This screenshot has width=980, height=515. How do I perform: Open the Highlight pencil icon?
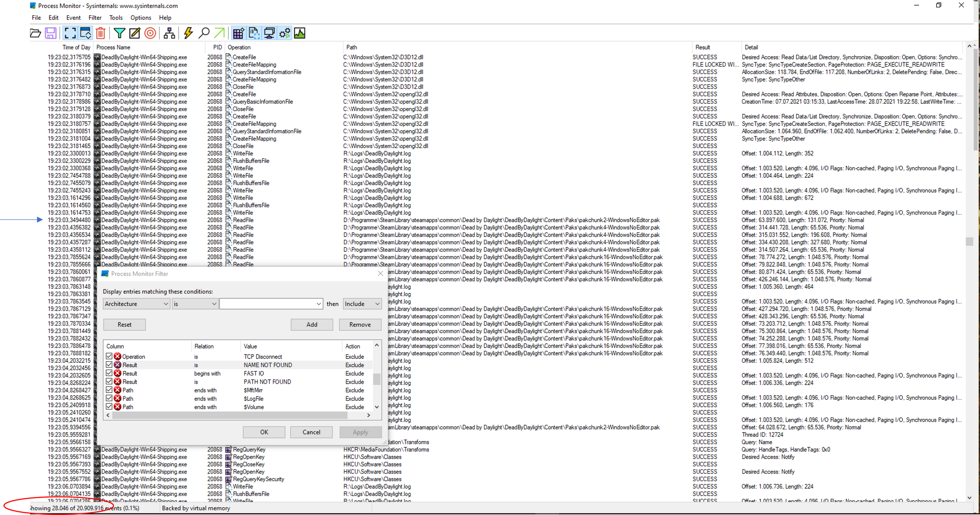pos(134,33)
